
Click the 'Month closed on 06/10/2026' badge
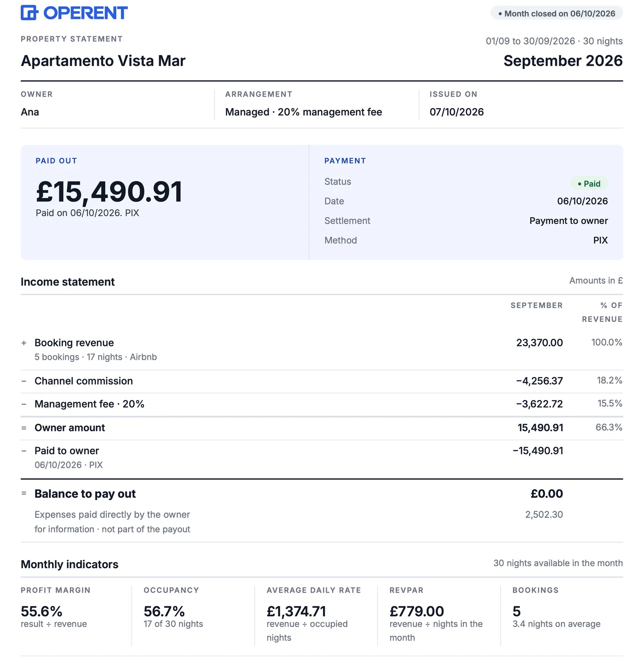click(557, 13)
